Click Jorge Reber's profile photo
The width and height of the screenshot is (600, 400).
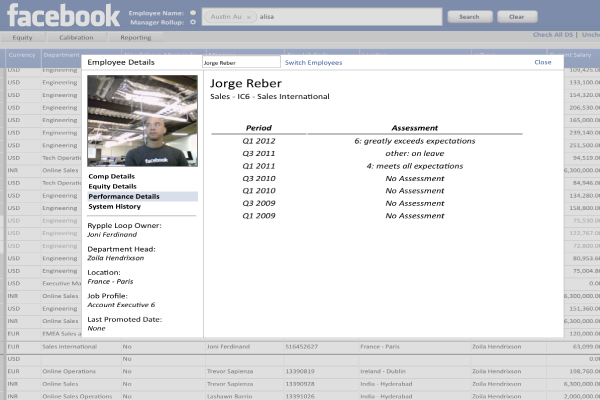tap(142, 121)
